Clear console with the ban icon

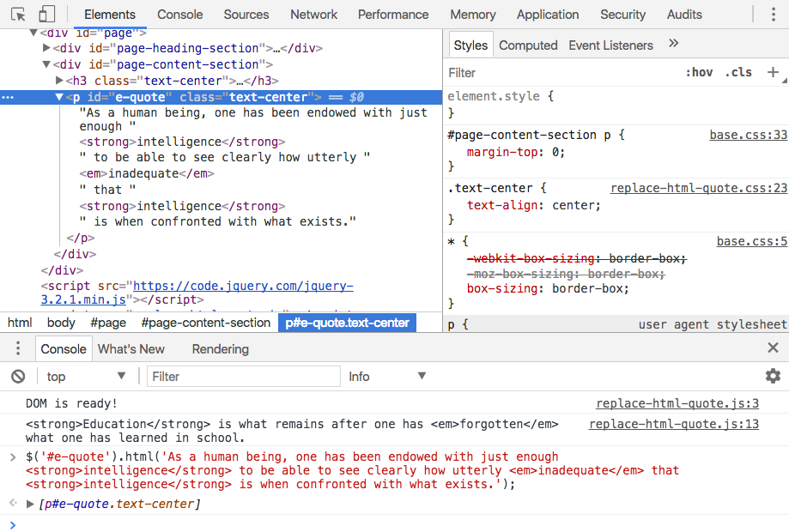click(18, 376)
